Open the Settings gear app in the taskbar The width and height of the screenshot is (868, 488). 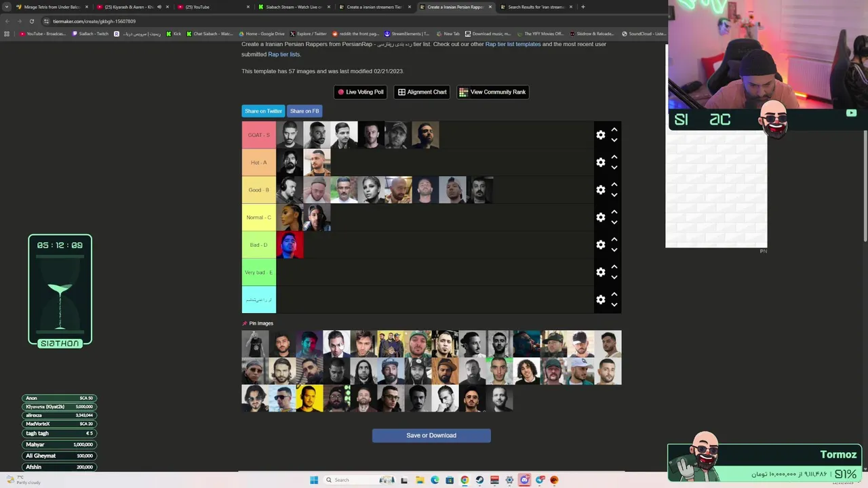click(509, 480)
